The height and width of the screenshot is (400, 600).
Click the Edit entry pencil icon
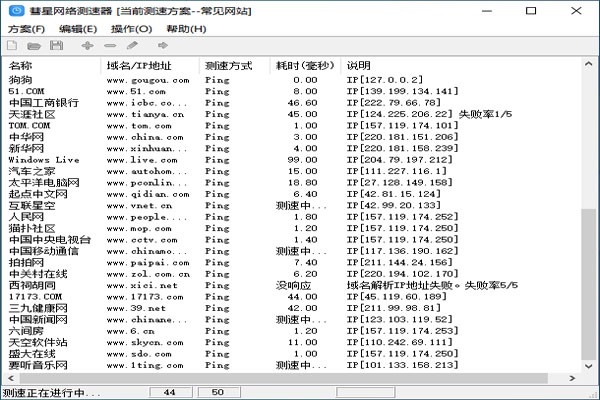132,46
